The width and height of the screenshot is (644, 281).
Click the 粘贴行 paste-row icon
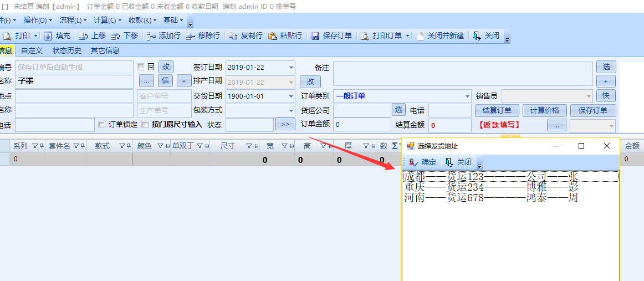pos(273,35)
